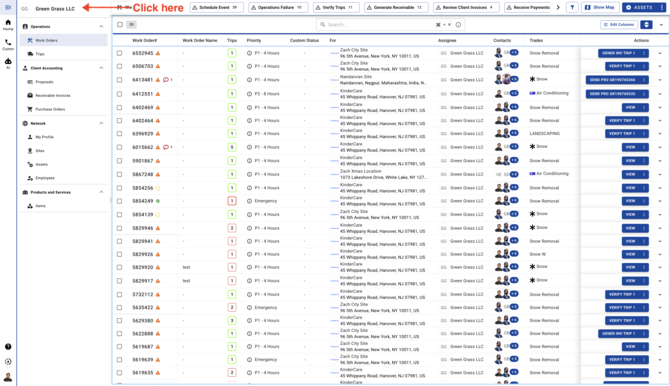Click the Edit Columns button

[x=619, y=25]
